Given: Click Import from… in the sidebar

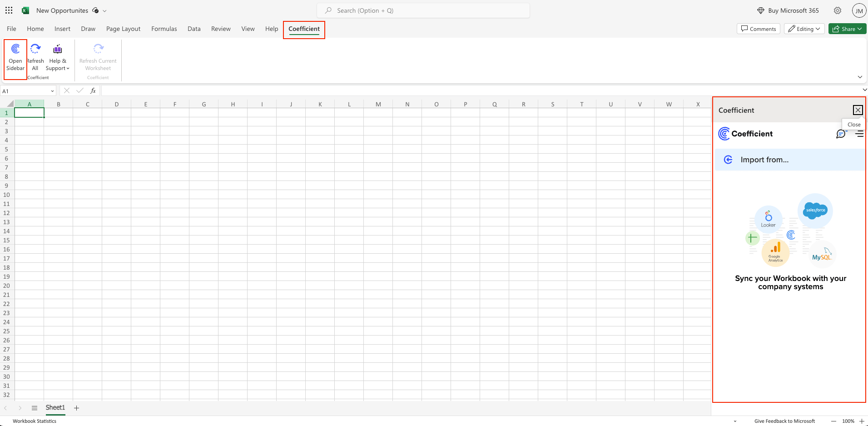Looking at the screenshot, I should click(790, 160).
